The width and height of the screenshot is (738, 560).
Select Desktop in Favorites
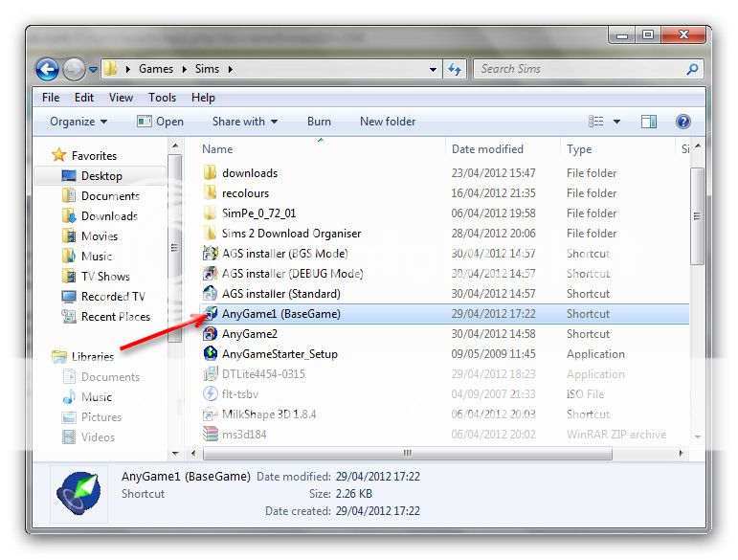pyautogui.click(x=101, y=175)
